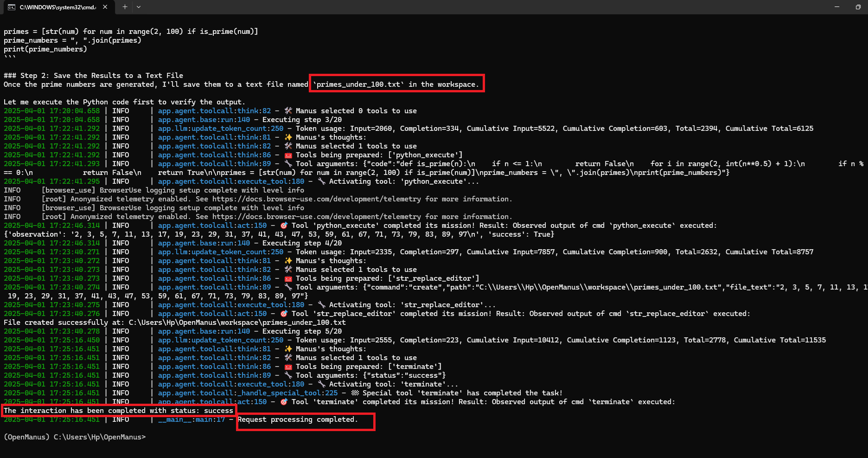Click the highlighted 'primes_under_100.txt in the workspace' text

397,84
